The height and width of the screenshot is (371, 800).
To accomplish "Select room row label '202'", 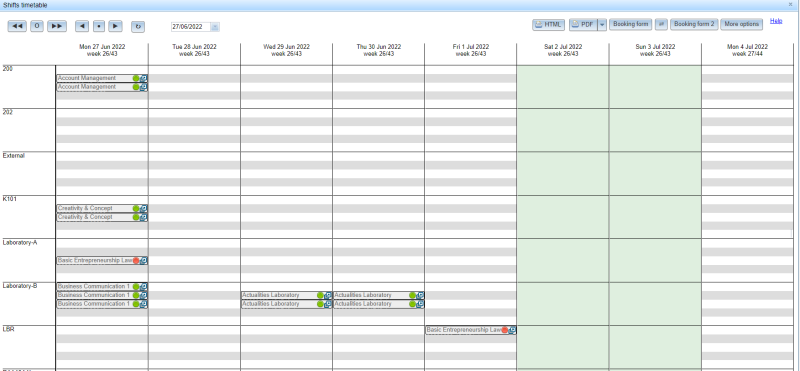I will tap(7, 112).
